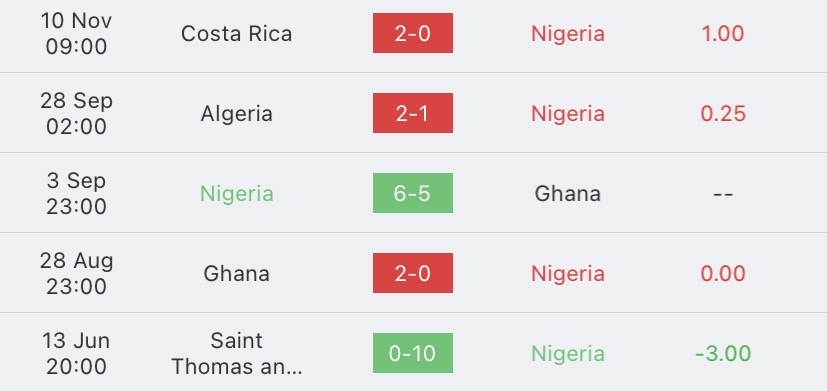Open Ghana in the 28 Aug row
This screenshot has width=827, height=391.
(236, 274)
